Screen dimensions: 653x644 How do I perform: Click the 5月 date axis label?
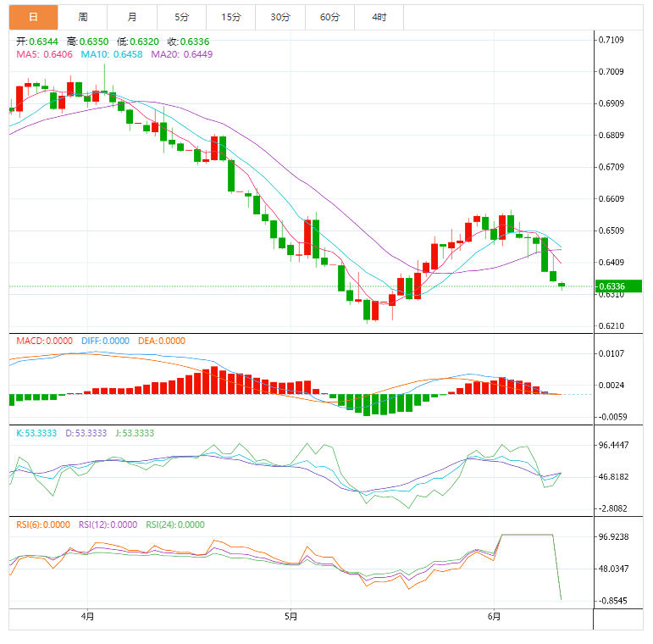click(x=291, y=616)
